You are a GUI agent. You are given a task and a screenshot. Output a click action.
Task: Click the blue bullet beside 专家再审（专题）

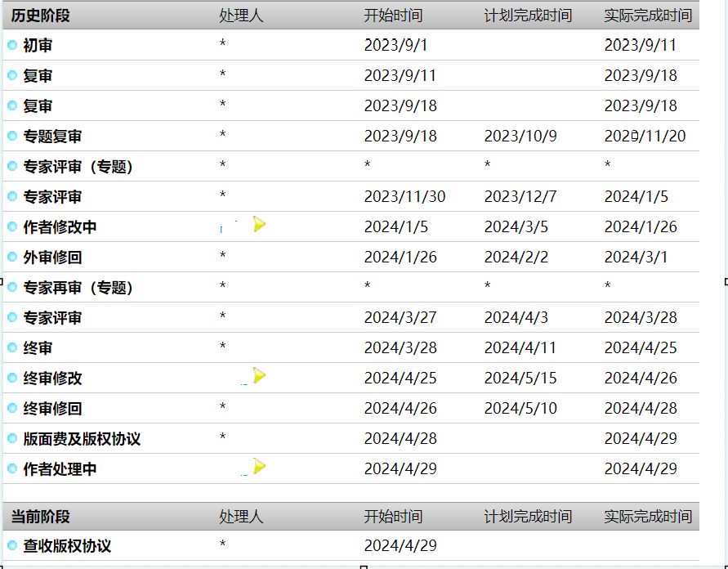click(x=12, y=288)
